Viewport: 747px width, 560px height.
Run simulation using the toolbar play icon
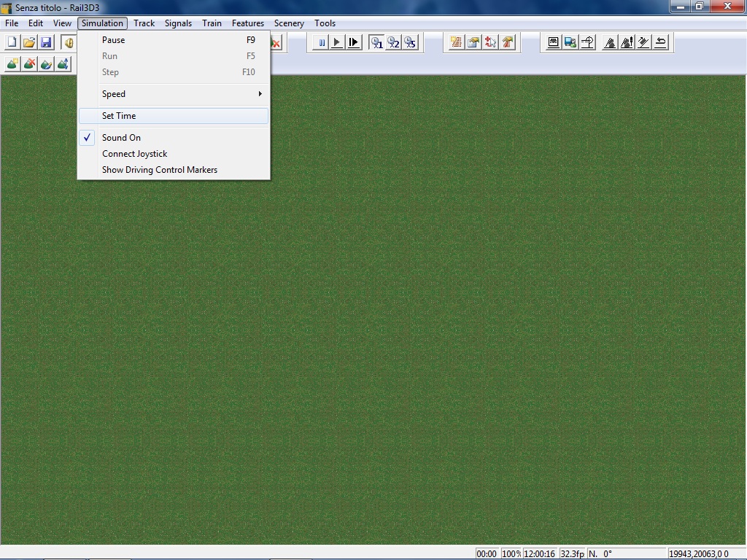337,42
